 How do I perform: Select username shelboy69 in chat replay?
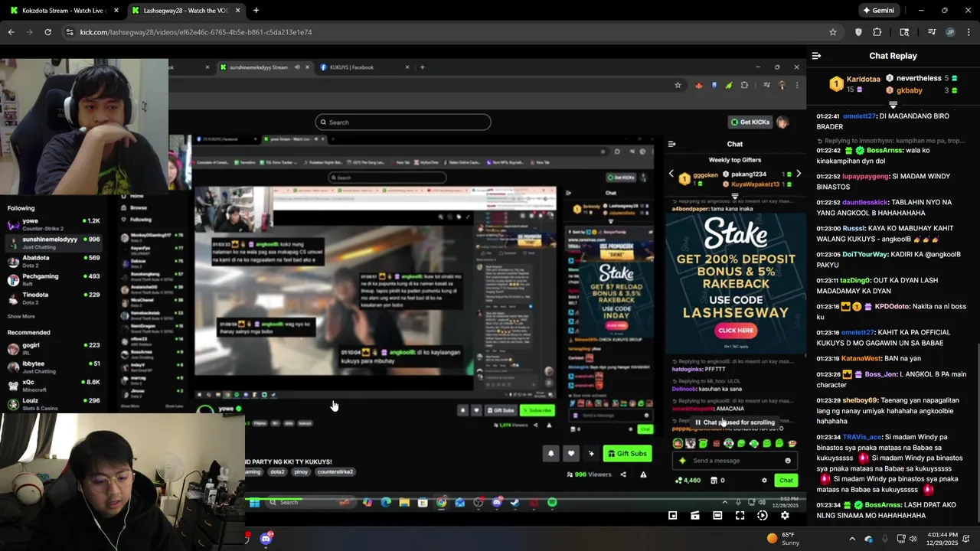861,400
